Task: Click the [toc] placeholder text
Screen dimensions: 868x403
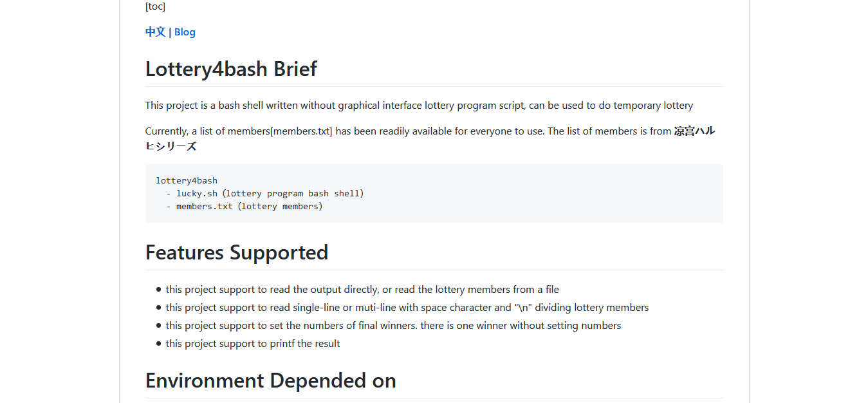Action: (x=155, y=6)
